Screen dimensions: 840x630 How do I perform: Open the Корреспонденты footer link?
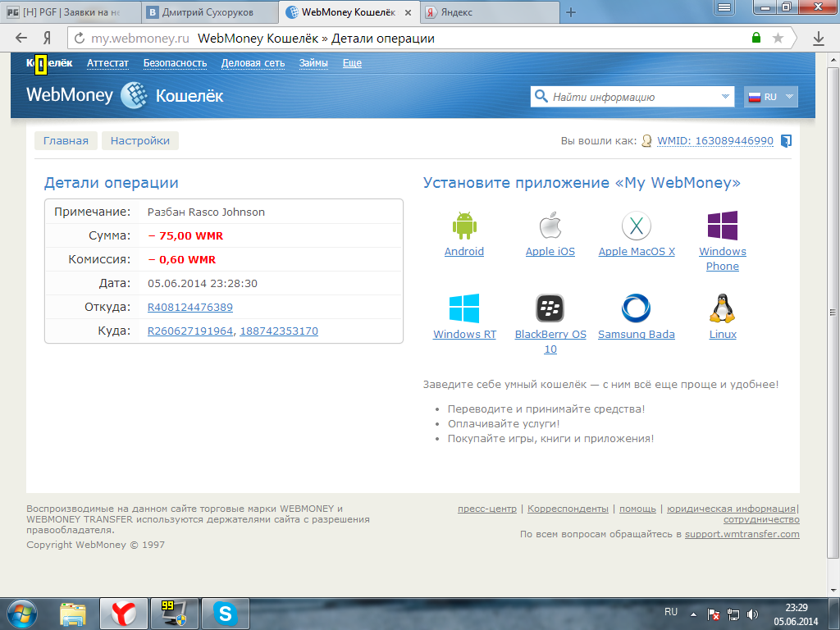(x=568, y=509)
